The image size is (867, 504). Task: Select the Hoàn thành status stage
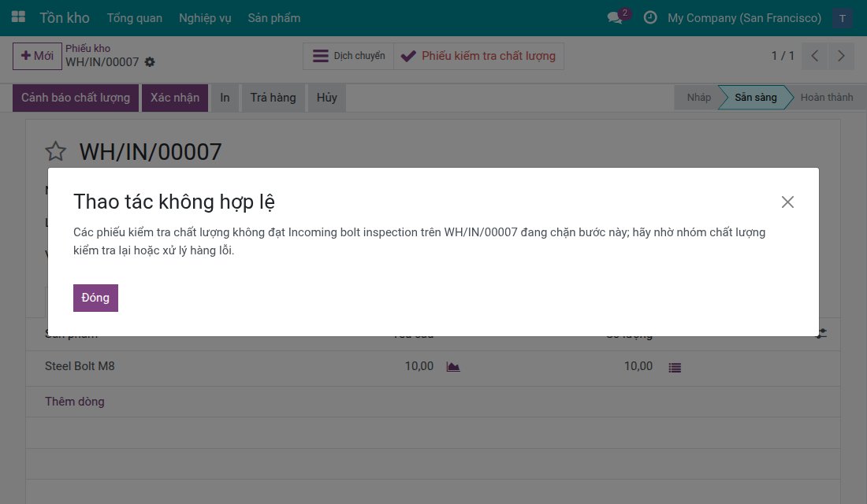[x=826, y=98]
